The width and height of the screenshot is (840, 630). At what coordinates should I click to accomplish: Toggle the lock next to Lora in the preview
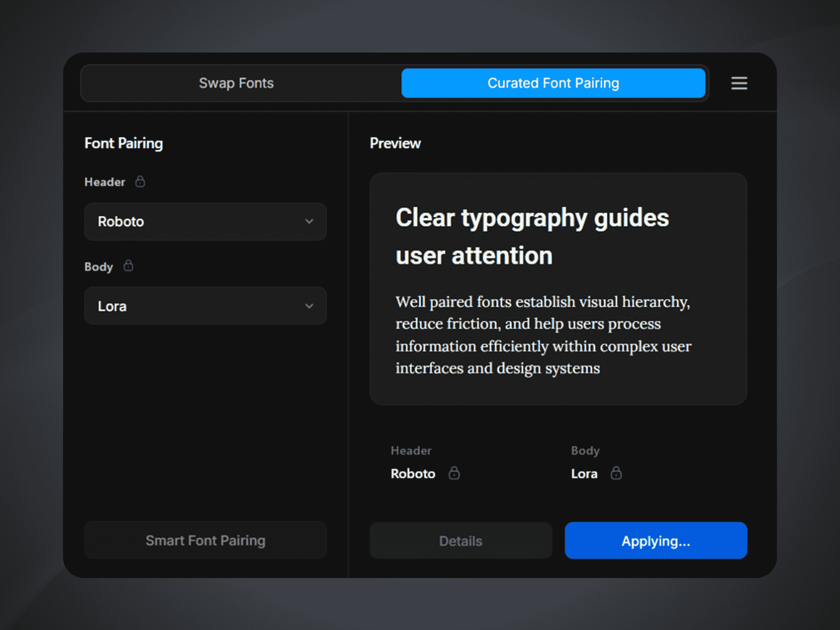[616, 473]
